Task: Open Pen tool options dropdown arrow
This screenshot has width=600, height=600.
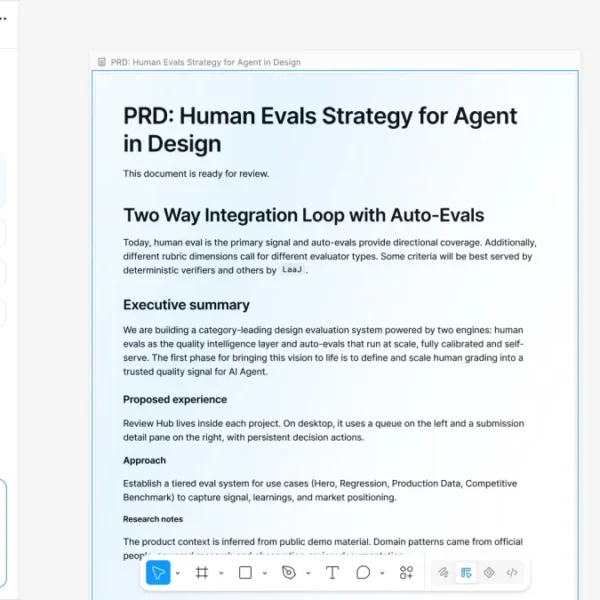Action: tap(308, 573)
